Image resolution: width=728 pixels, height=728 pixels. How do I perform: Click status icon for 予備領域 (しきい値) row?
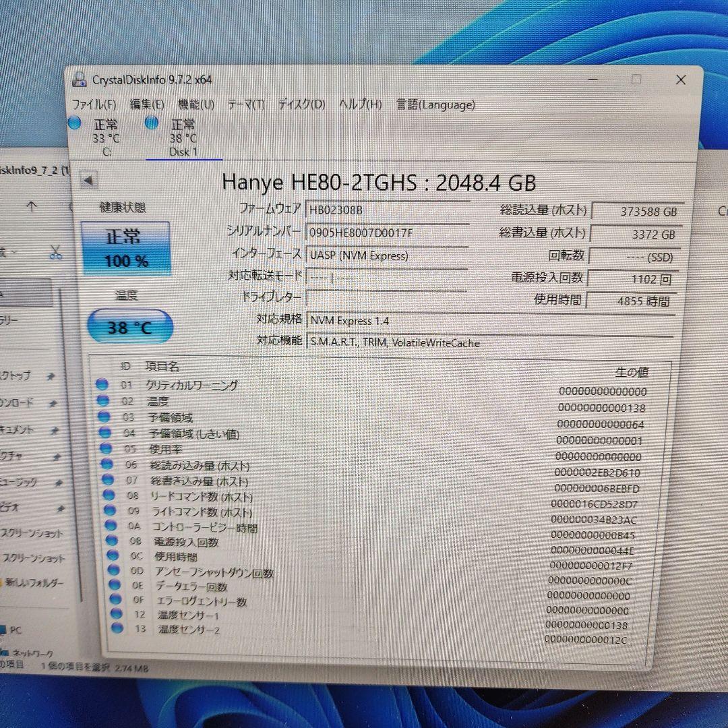105,433
